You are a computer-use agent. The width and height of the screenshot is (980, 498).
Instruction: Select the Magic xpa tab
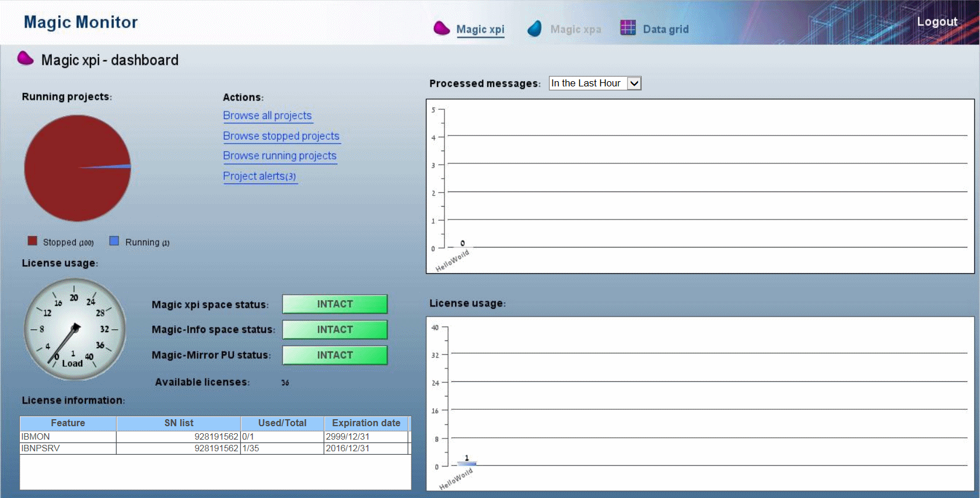pos(575,29)
